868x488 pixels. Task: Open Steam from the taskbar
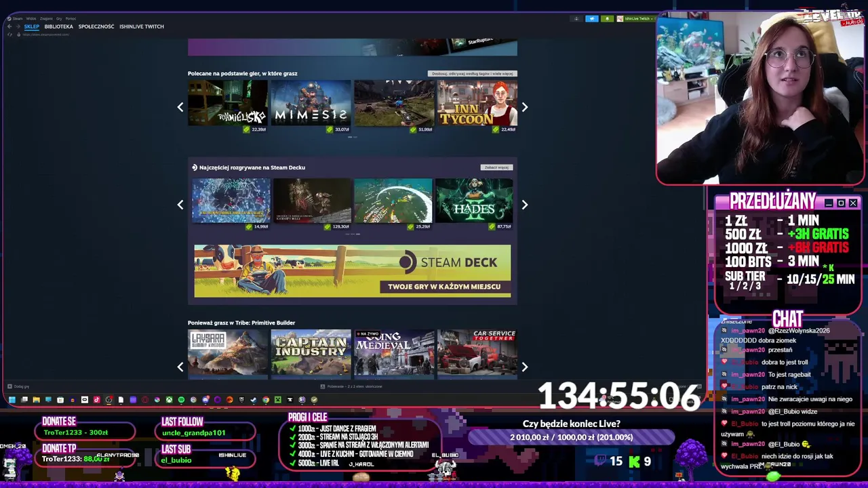tap(254, 400)
